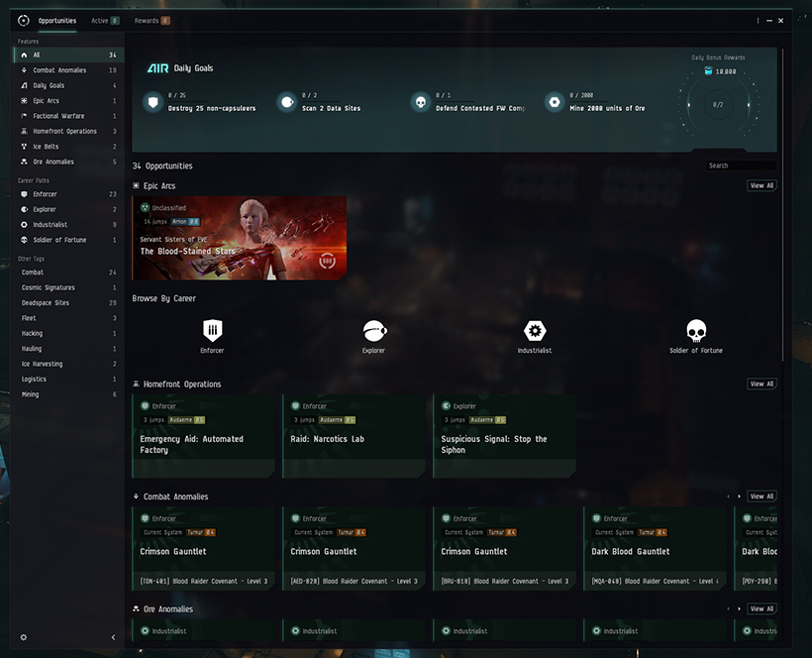Browse the Enforcer career icon

[x=212, y=331]
